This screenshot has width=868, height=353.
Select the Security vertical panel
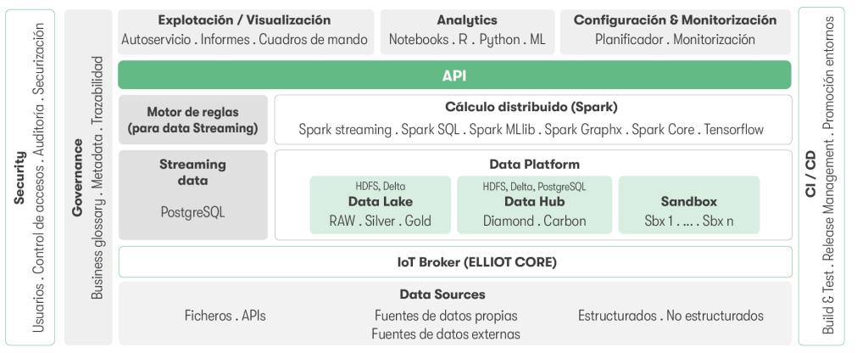pyautogui.click(x=30, y=176)
